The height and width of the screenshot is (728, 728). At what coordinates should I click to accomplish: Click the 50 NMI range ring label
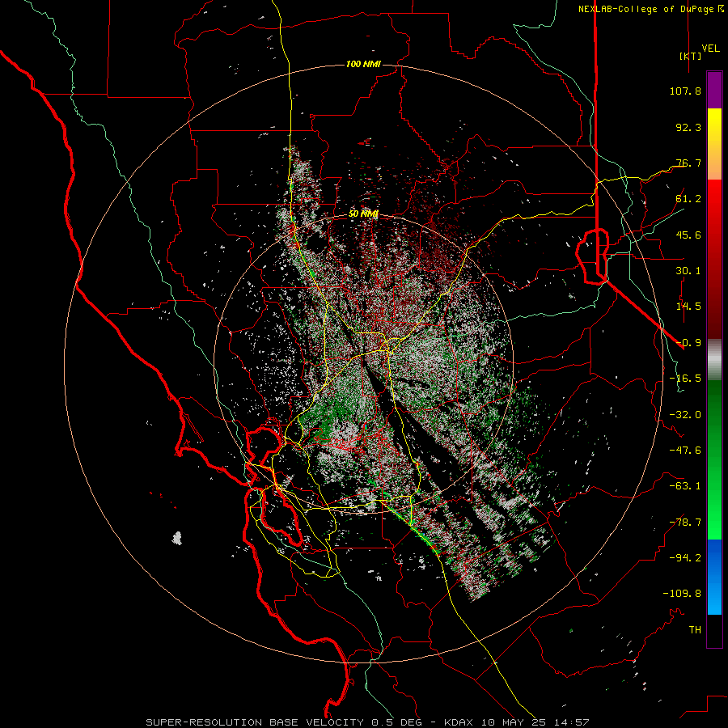(363, 214)
